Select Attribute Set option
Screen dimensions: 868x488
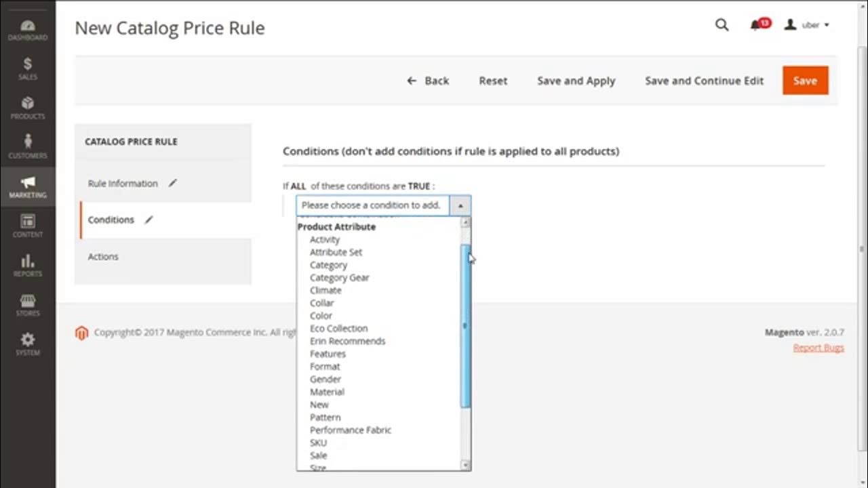pos(336,252)
